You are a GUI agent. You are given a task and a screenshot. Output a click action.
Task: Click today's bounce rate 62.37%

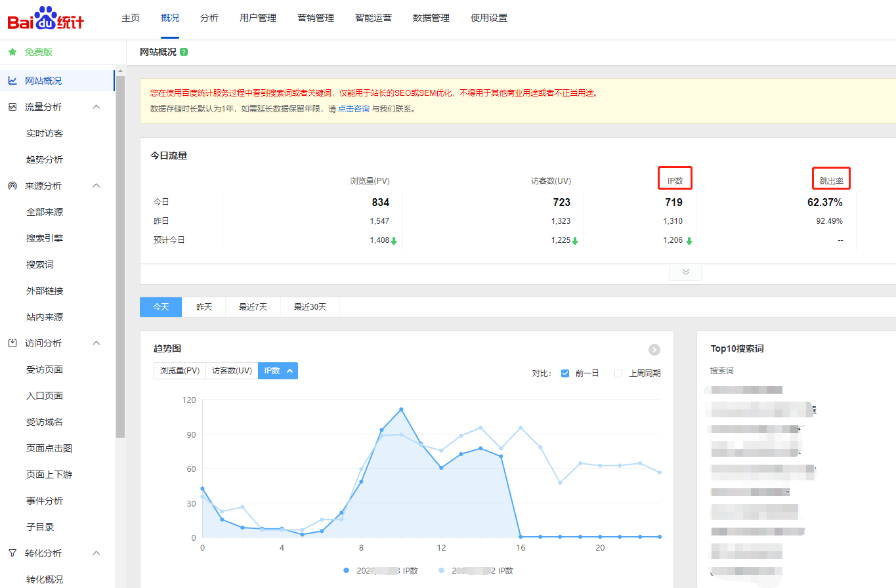[x=825, y=202]
